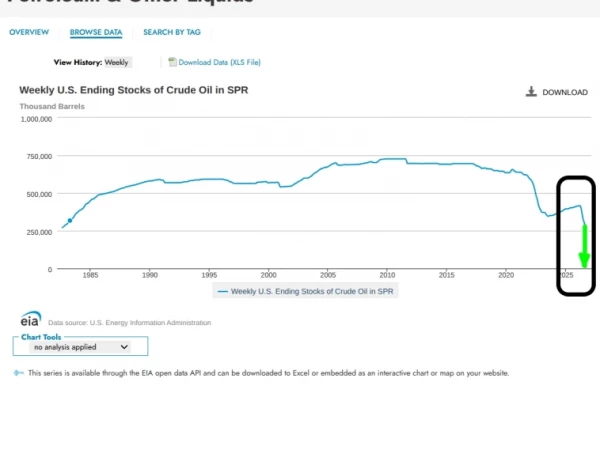Expand the dropdown chevron in Chart Tools
Image resolution: width=600 pixels, height=450 pixels.
124,347
